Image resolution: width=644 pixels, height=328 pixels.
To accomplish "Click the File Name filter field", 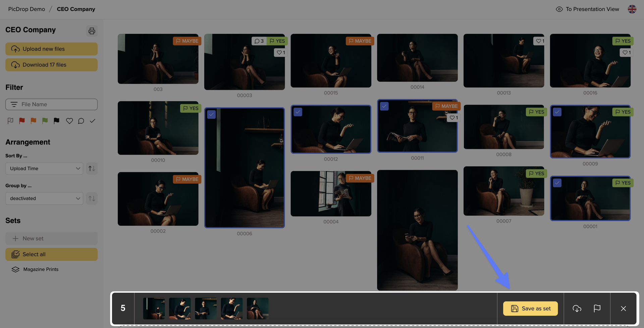I will [x=51, y=104].
